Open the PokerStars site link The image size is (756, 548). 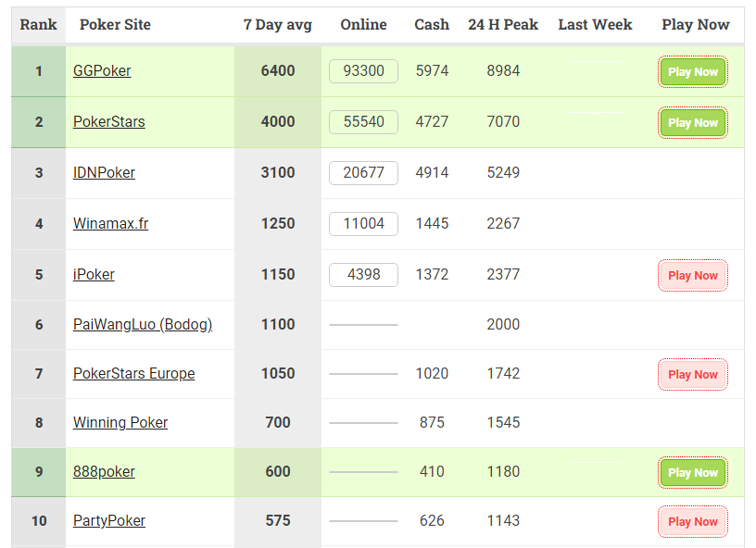coord(109,122)
